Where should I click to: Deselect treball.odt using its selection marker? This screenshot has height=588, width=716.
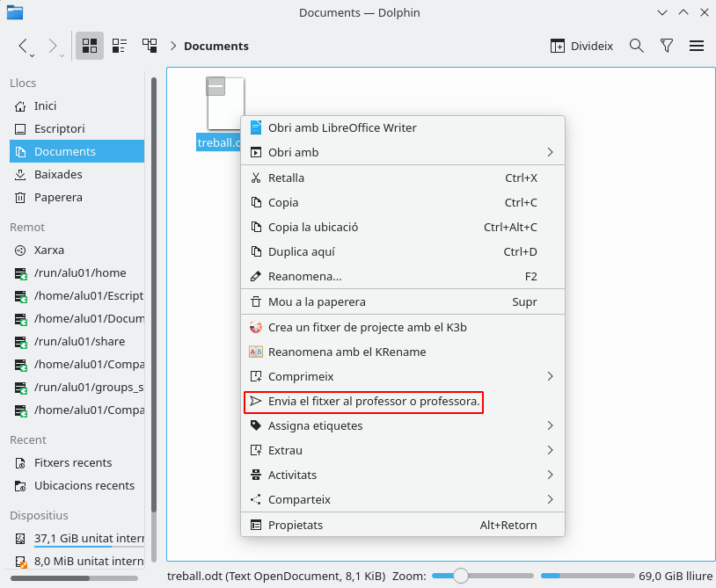tap(216, 86)
